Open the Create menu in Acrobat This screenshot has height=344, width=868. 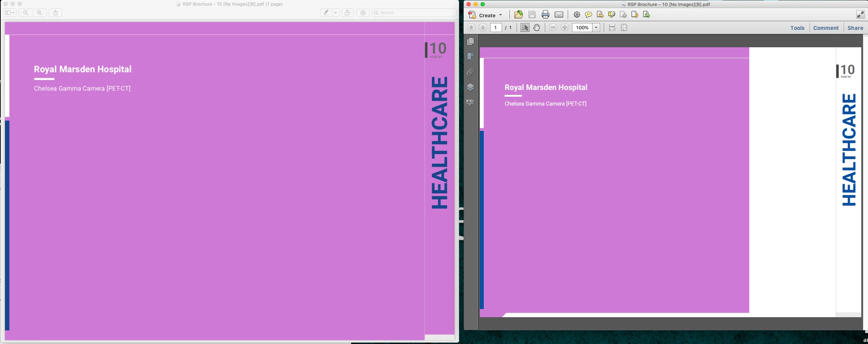click(485, 15)
